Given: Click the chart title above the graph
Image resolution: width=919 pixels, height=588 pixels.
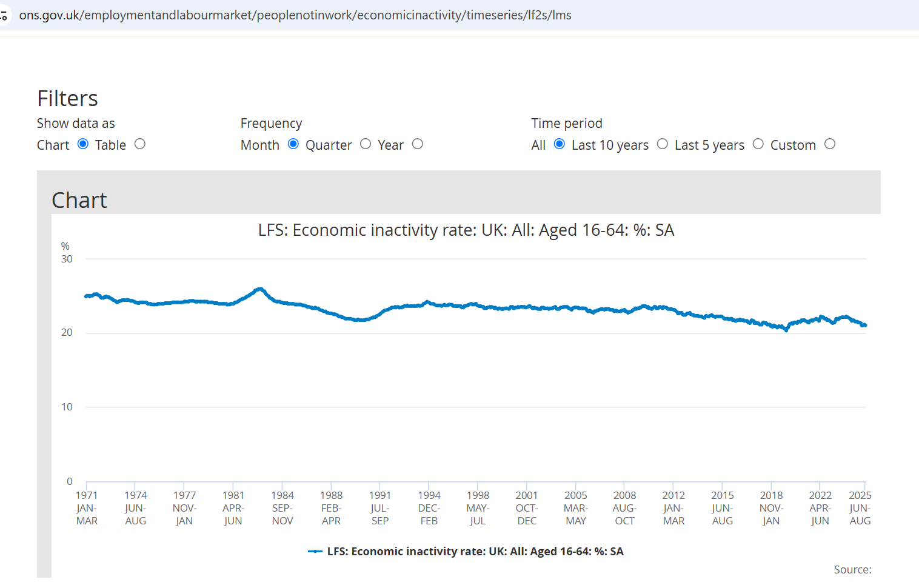Looking at the screenshot, I should [x=466, y=230].
